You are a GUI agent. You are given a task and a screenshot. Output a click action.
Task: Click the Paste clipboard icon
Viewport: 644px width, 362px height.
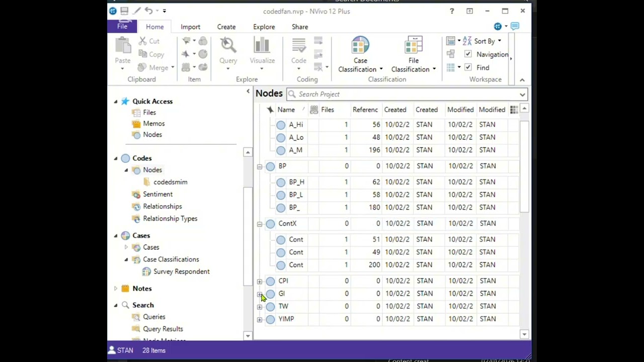pyautogui.click(x=123, y=46)
